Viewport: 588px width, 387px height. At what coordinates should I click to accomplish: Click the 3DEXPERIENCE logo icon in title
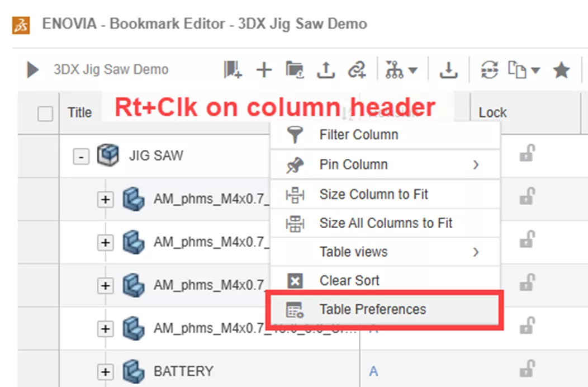tap(21, 25)
